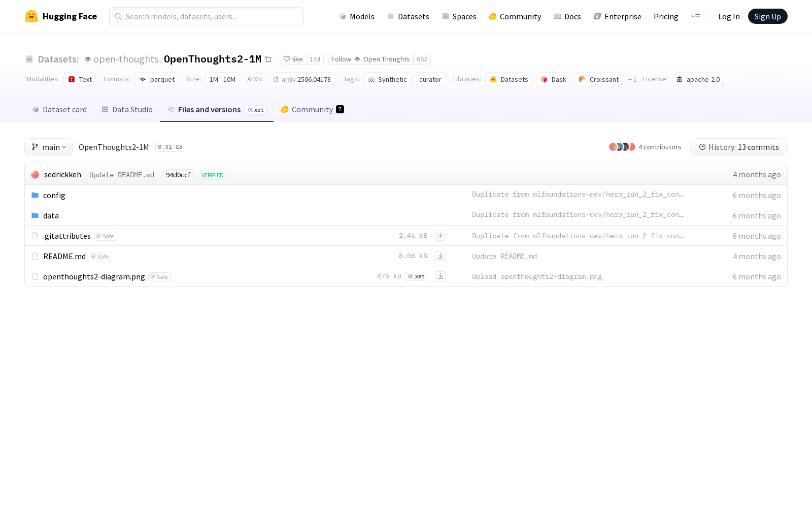This screenshot has height=508, width=812.
Task: Click the 1M - 10M size tag
Action: click(x=222, y=79)
